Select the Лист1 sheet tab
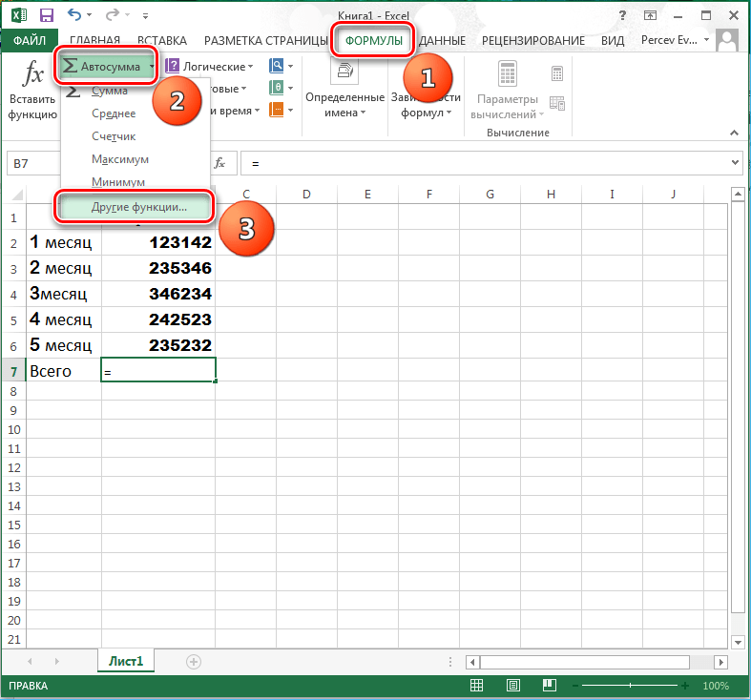Screen dimensions: 751x700 pyautogui.click(x=126, y=661)
